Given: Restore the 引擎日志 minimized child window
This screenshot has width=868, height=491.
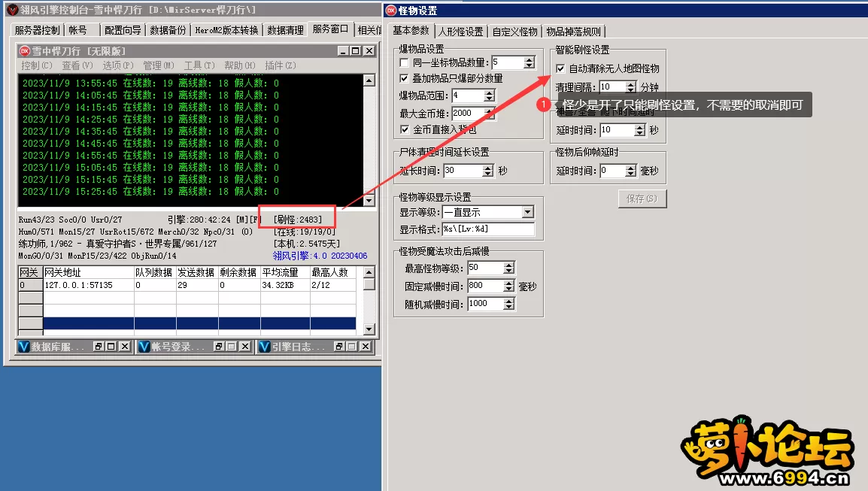Looking at the screenshot, I should (x=339, y=347).
